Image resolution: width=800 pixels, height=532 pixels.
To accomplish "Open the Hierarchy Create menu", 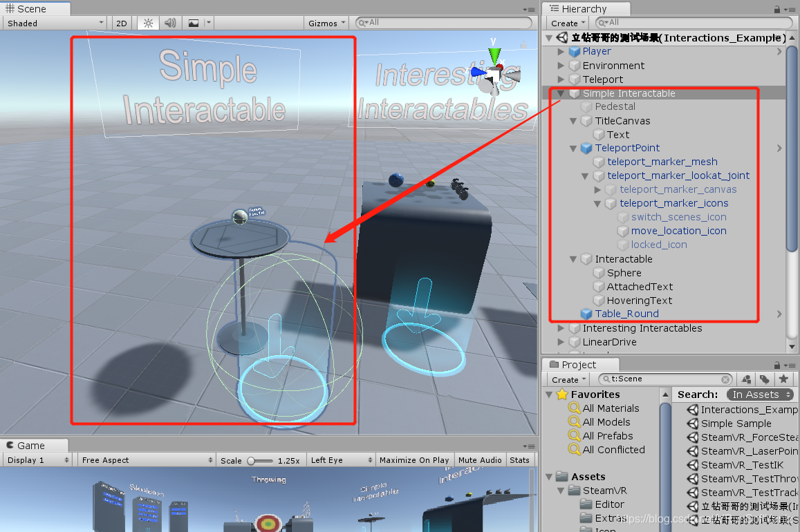I will [568, 23].
